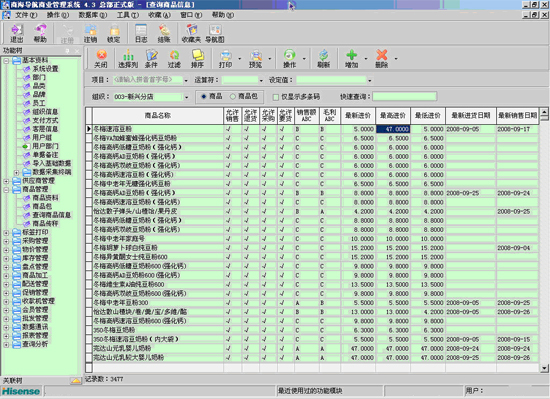This screenshot has height=399, width=550.
Task: Toggle 允许销售 checkmark for 冬梅速溶豆粉 row
Action: [x=228, y=129]
